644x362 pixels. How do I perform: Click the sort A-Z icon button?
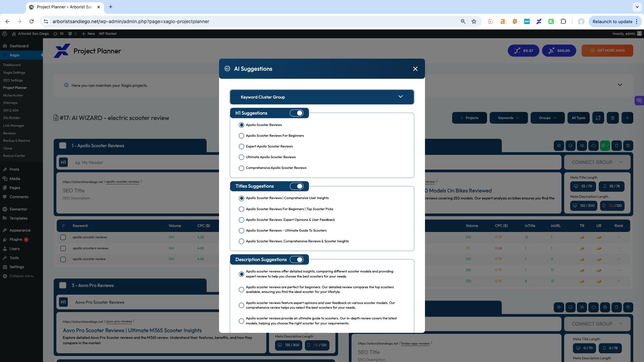[598, 118]
